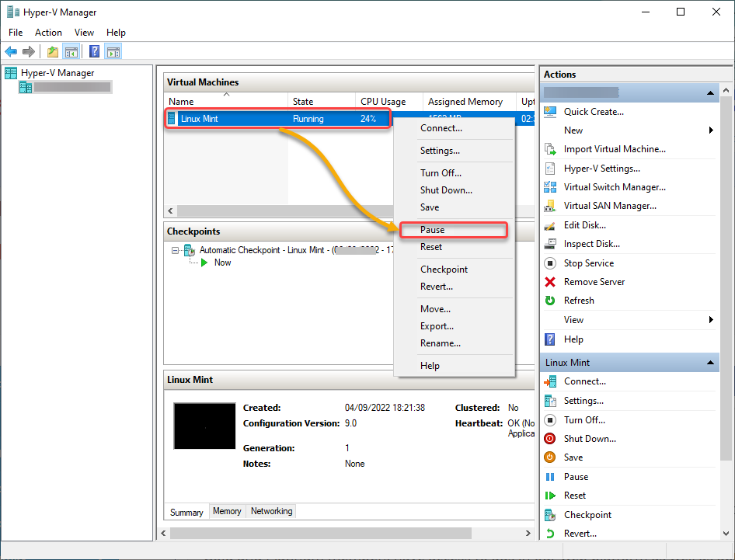
Task: Collapse the Linux Mint actions section arrow
Action: (x=711, y=362)
